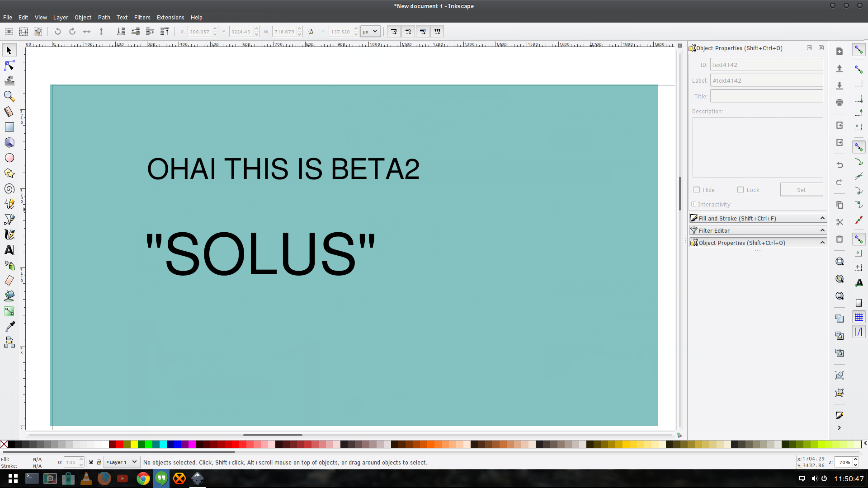Tick the Lock checkbox in Object Properties
Viewport: 868px width, 488px height.
point(741,190)
